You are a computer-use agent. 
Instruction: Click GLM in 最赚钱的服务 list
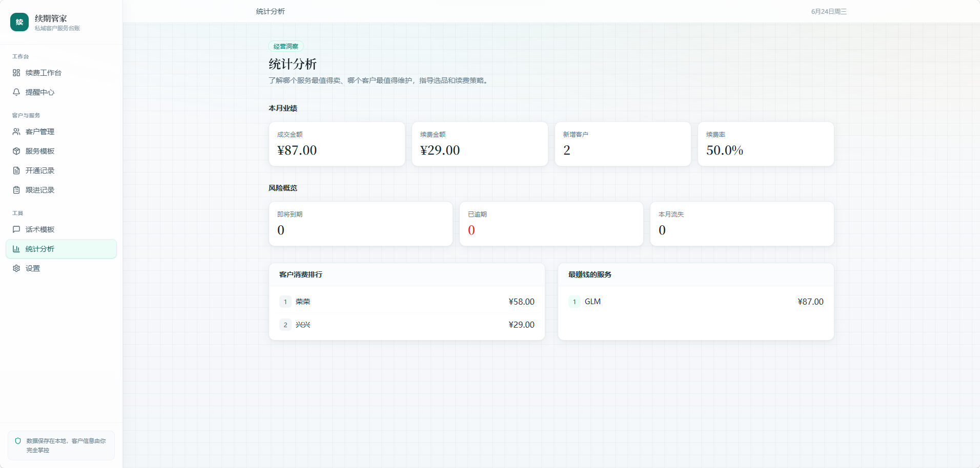click(x=593, y=302)
